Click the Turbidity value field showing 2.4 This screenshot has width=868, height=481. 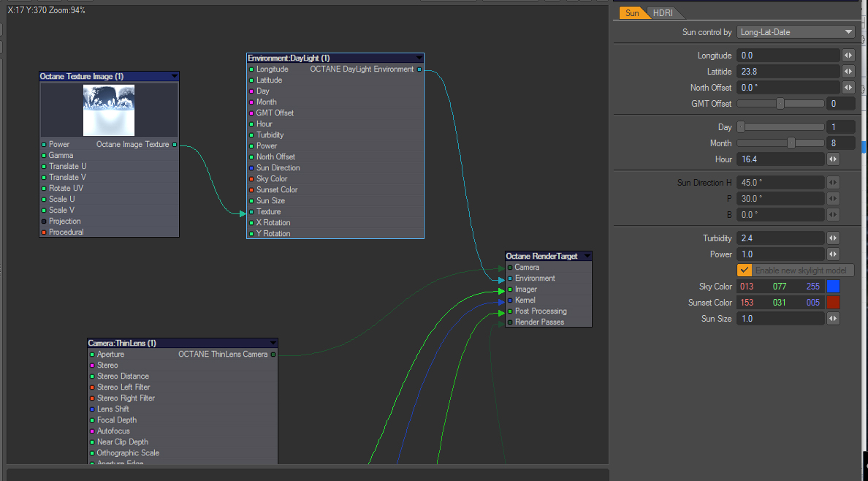(780, 238)
